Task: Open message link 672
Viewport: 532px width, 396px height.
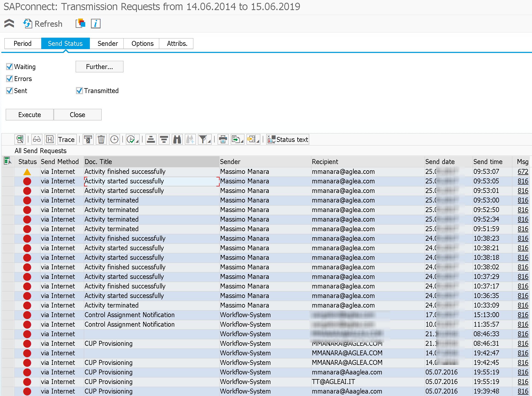Action: [x=523, y=172]
